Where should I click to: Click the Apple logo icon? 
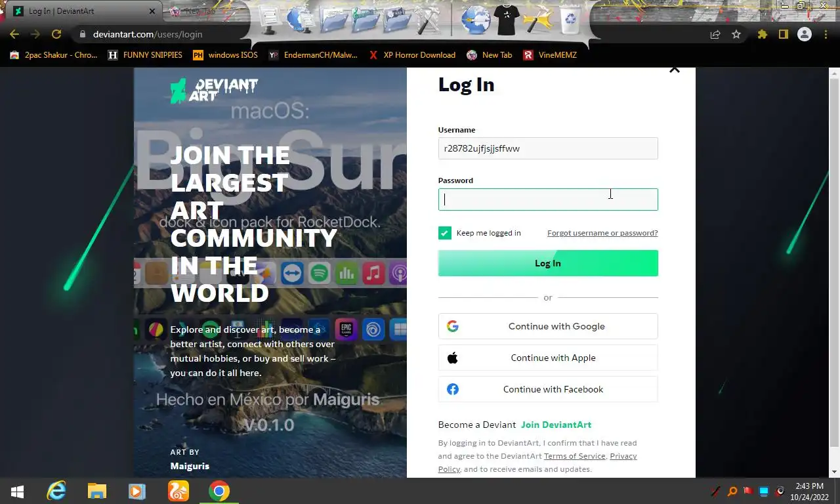[453, 358]
